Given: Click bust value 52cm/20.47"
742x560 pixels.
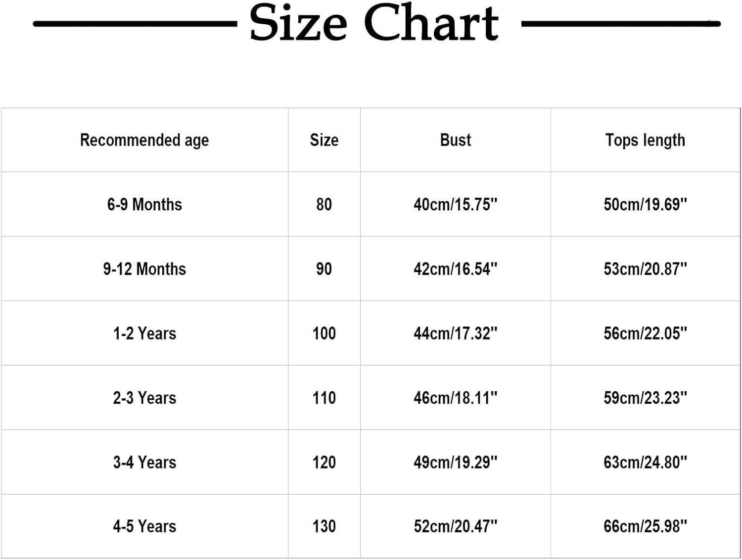Looking at the screenshot, I should coord(456,526).
